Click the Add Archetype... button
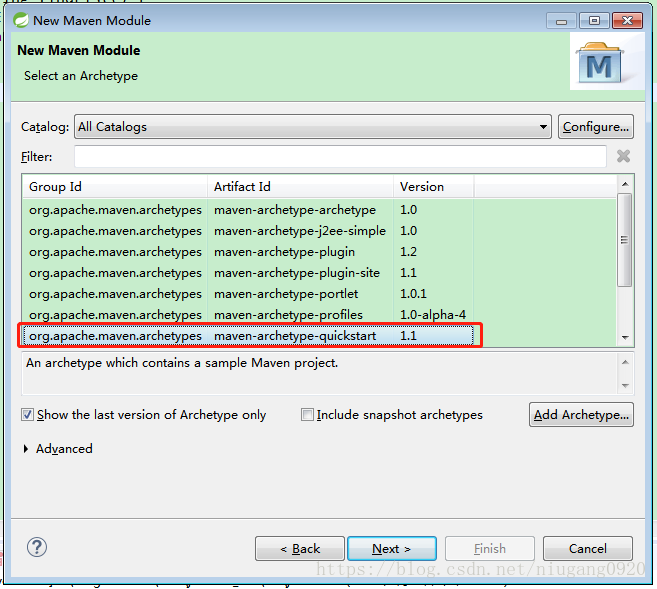Image resolution: width=657 pixels, height=589 pixels. click(581, 415)
